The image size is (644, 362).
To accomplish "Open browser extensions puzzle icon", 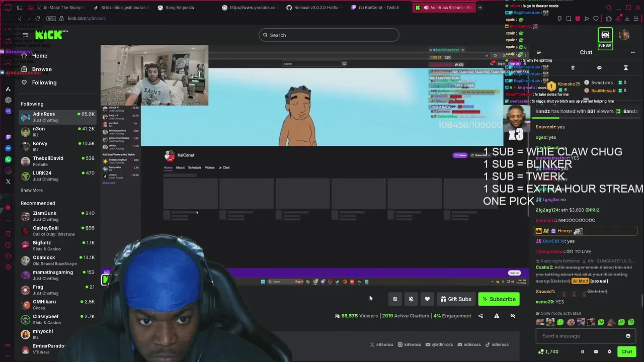I will click(609, 19).
